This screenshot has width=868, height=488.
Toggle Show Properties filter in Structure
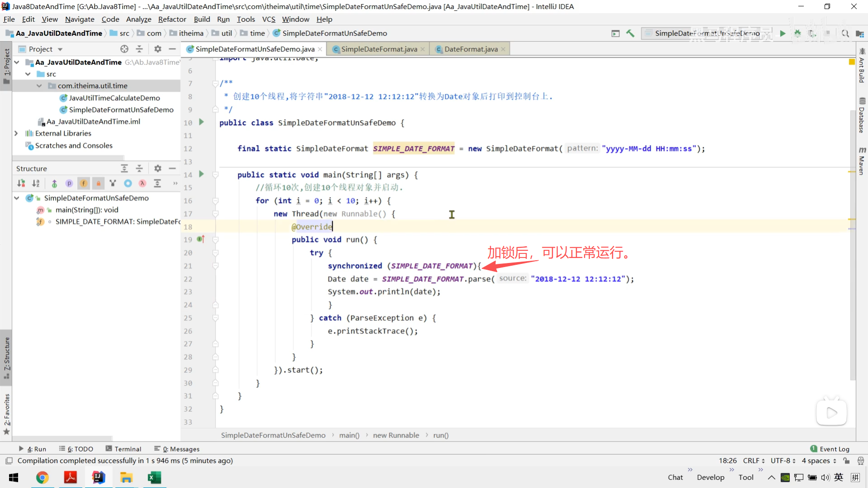(69, 183)
